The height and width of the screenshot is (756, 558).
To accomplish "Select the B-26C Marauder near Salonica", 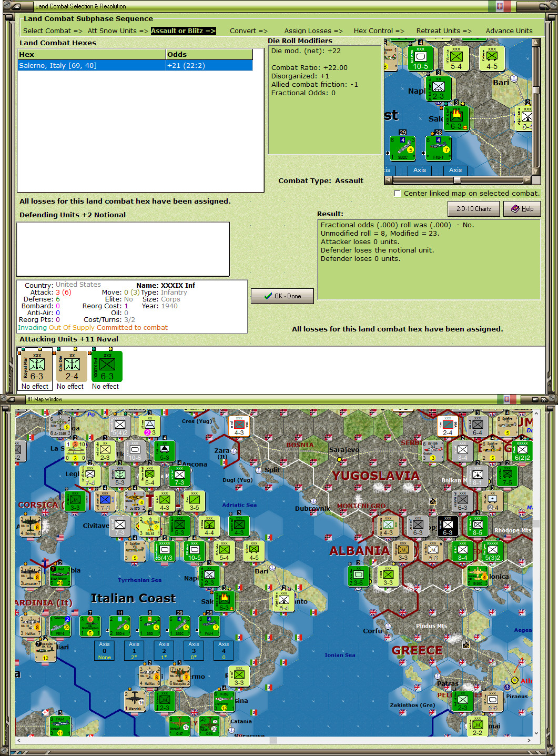I will (x=478, y=576).
